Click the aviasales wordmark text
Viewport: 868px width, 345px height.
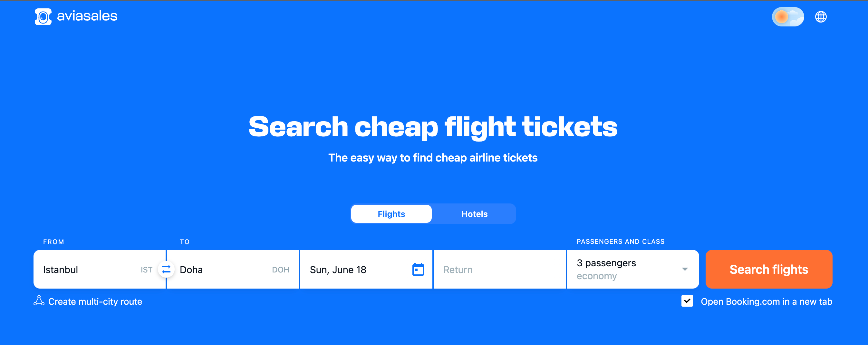[x=87, y=16]
